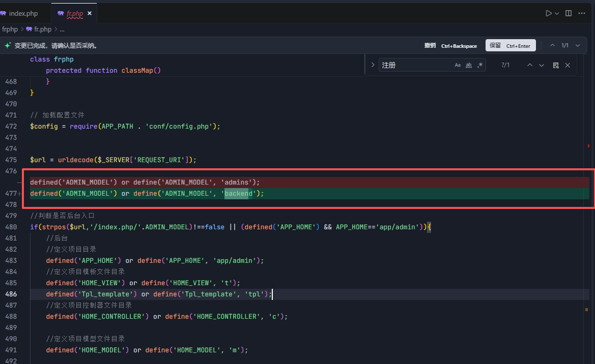Click the deleted line with 'admins'
Image resolution: width=595 pixels, height=364 pixels.
tap(145, 183)
